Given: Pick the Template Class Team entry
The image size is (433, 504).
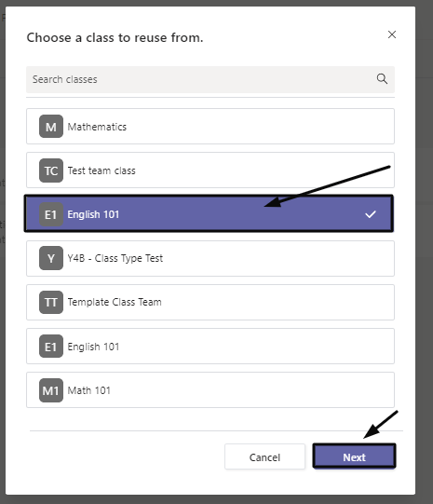Looking at the screenshot, I should (210, 302).
